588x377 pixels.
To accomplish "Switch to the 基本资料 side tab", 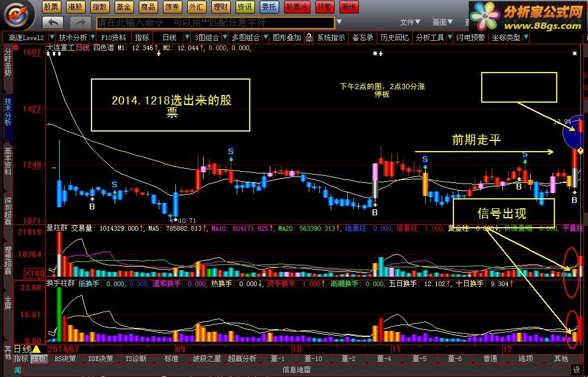I will point(8,161).
